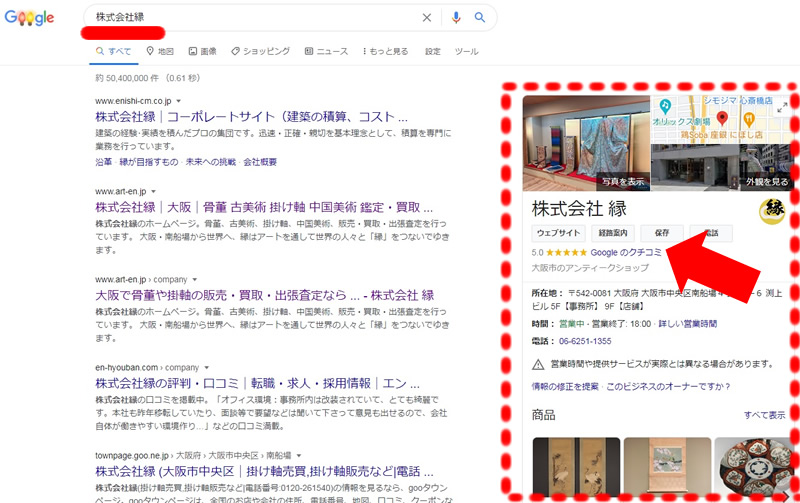The height and width of the screenshot is (503, 800).
Task: Open the 沿革 sitelink
Action: coord(103,162)
